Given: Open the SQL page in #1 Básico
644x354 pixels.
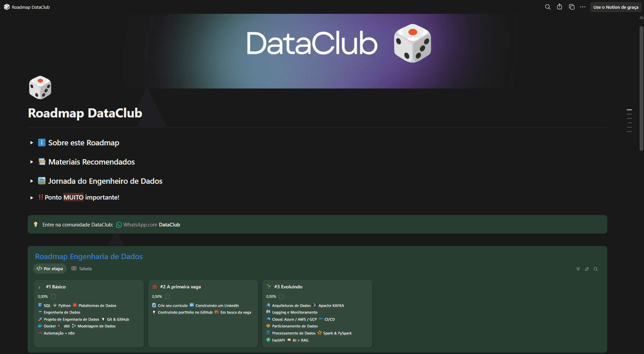Looking at the screenshot, I should point(47,305).
